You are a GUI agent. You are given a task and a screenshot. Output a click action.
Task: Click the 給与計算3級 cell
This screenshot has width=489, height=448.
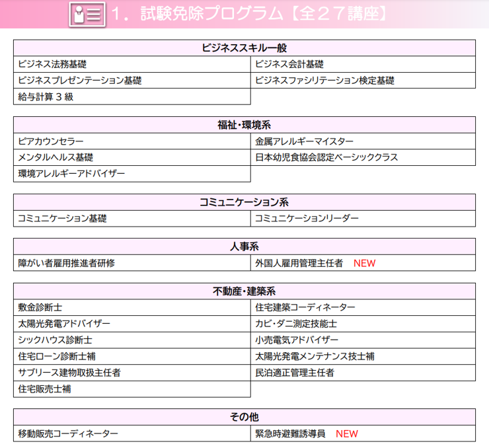[x=132, y=96]
